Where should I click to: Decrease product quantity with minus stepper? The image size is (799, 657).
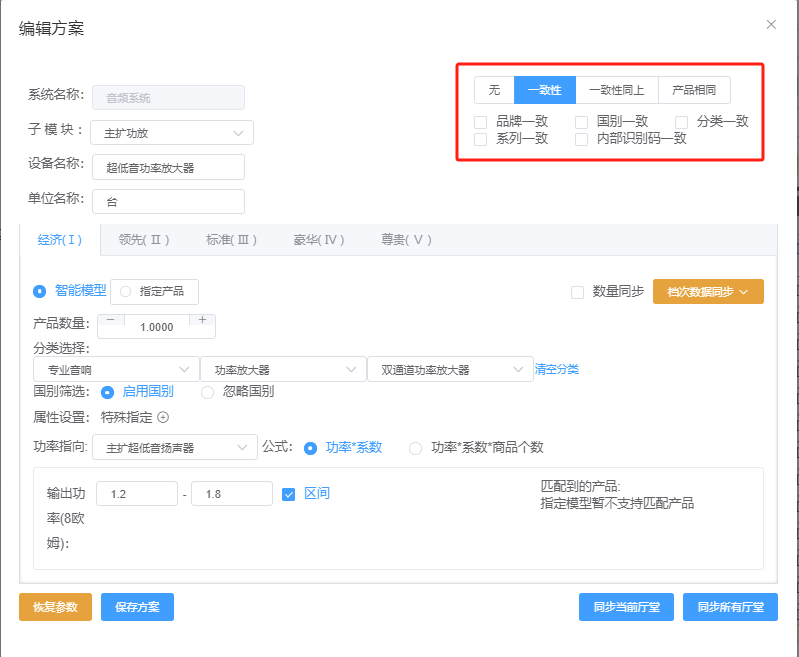[110, 320]
